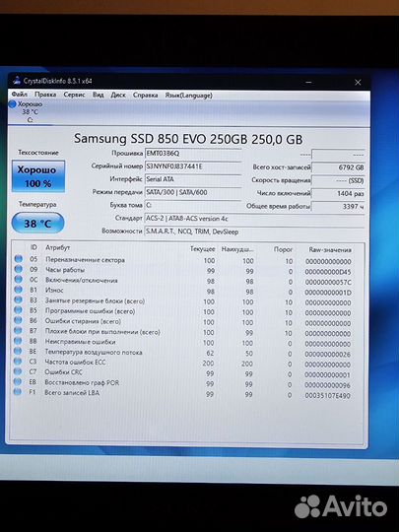Screen dimensions: 399x532
Task: Click the total host writes value 6792 GB
Action: click(338, 167)
